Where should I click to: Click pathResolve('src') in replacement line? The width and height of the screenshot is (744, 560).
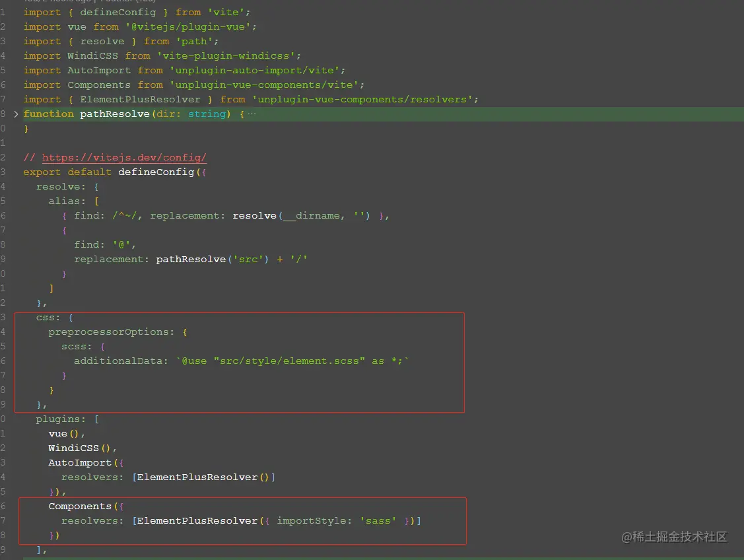(x=212, y=259)
